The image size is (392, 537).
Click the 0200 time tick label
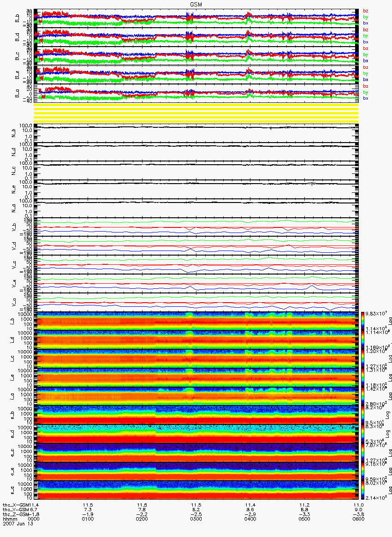point(142,519)
